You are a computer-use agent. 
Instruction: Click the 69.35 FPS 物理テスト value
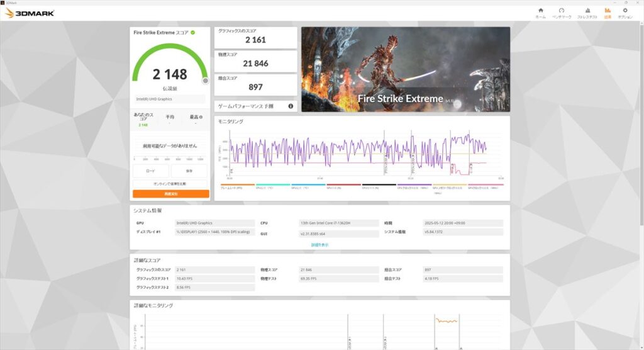click(339, 278)
